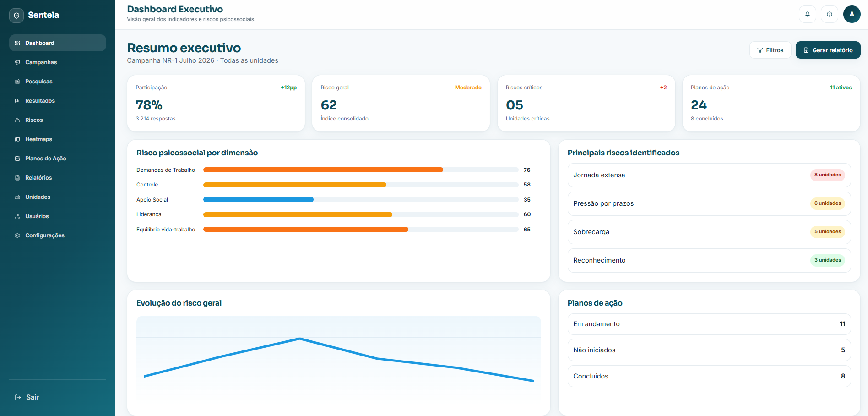Screen dimensions: 868x416
Task: Click the Evolução do risco geral title
Action: (x=179, y=303)
